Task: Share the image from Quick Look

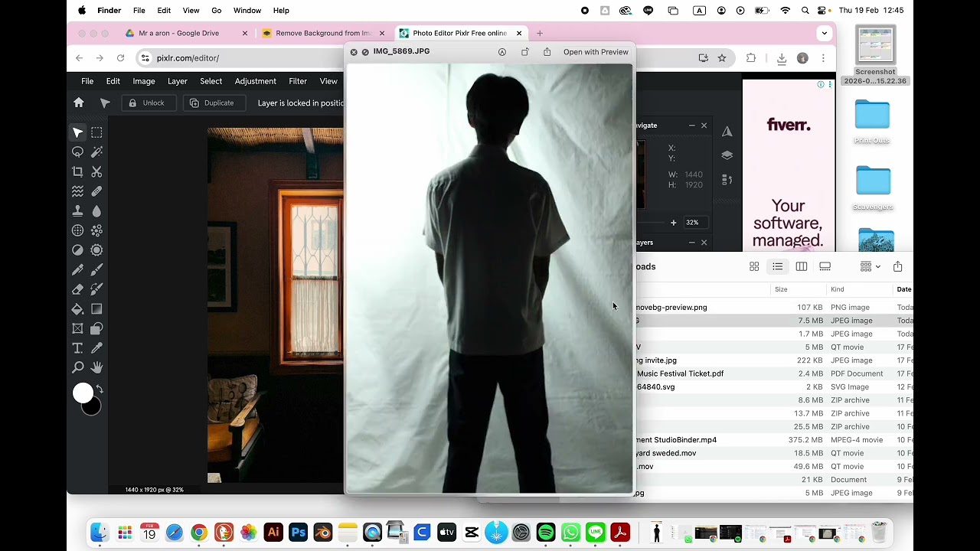Action: 547,52
